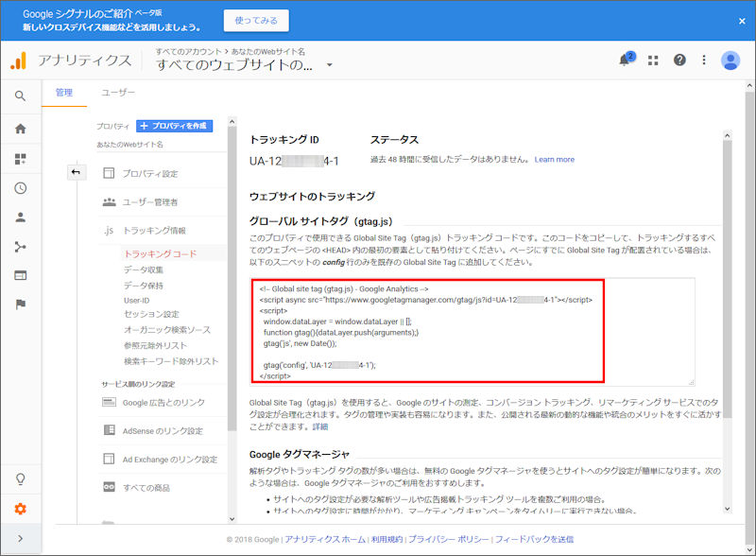Open the account and view selector dropdown

pos(329,64)
